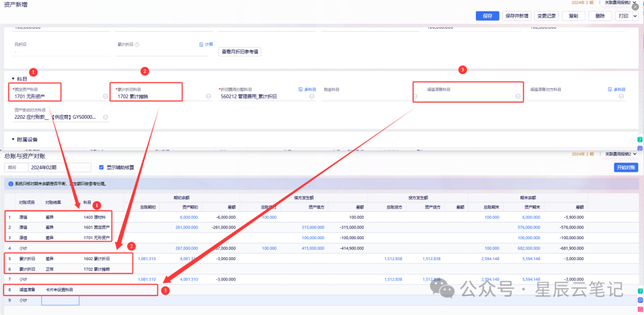Click the 对账项目 column header
The image size is (644, 315).
(x=27, y=202)
